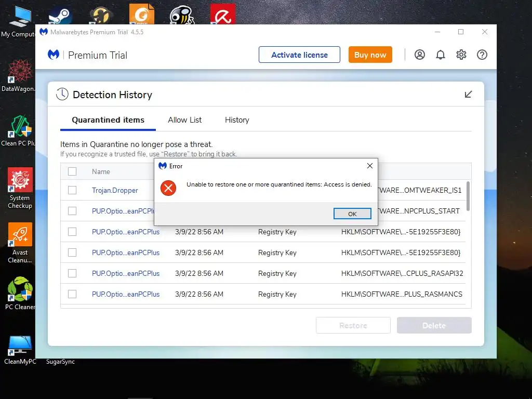Image resolution: width=532 pixels, height=399 pixels.
Task: Click OK in the Error dialog
Action: point(352,214)
